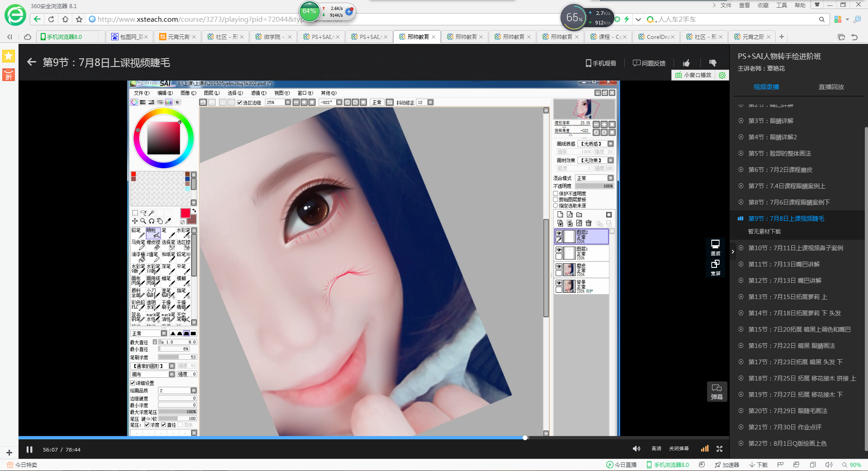This screenshot has height=471, width=868.
Task: Toggle 详细设置 checkbox in brush panel
Action: point(132,383)
